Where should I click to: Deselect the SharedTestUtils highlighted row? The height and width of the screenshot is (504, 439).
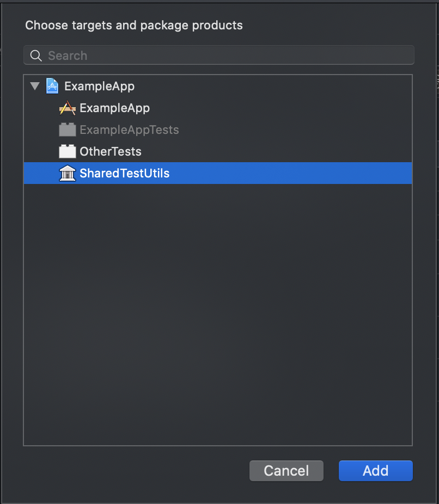point(125,173)
